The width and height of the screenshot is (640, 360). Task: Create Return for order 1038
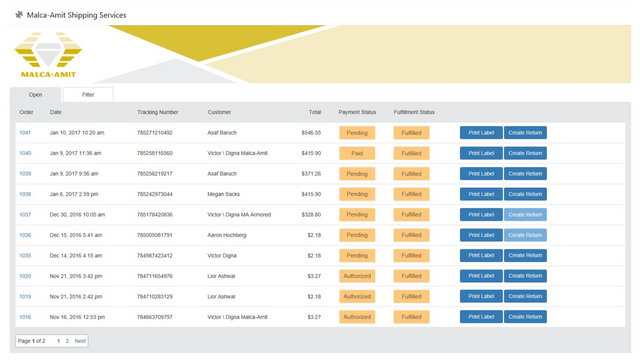click(x=525, y=194)
